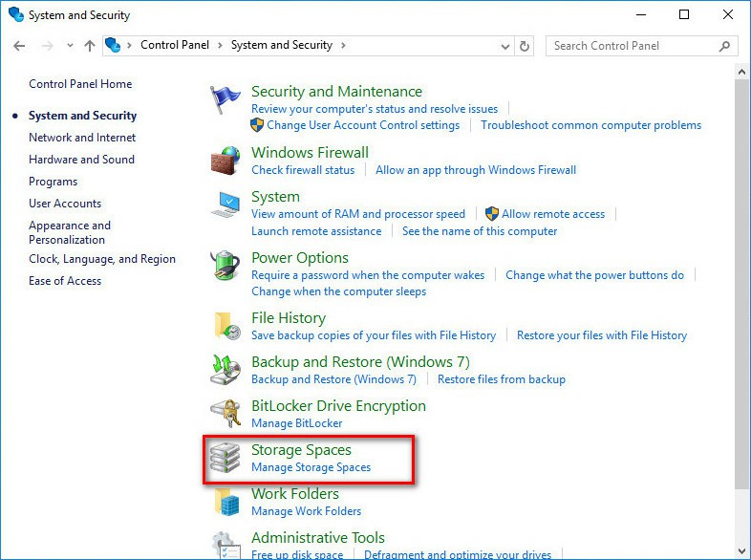The width and height of the screenshot is (751, 560).
Task: Click Allow remote access link
Action: 553,214
